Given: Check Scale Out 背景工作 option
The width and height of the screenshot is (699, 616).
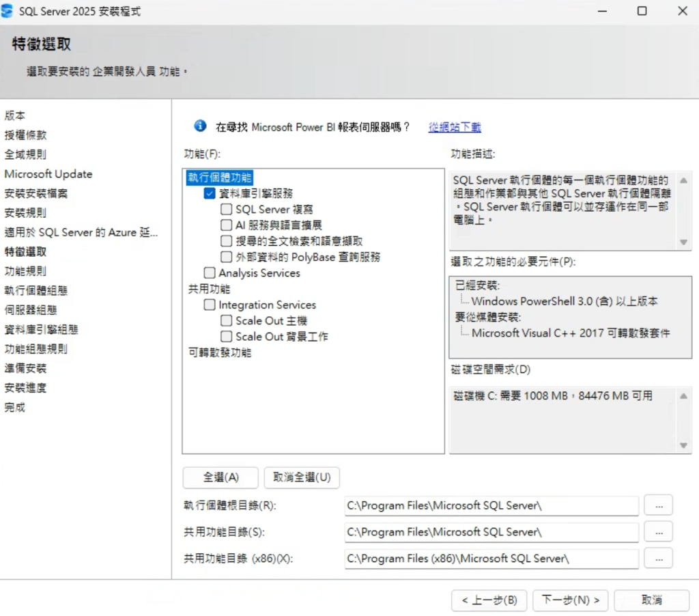Looking at the screenshot, I should click(226, 336).
